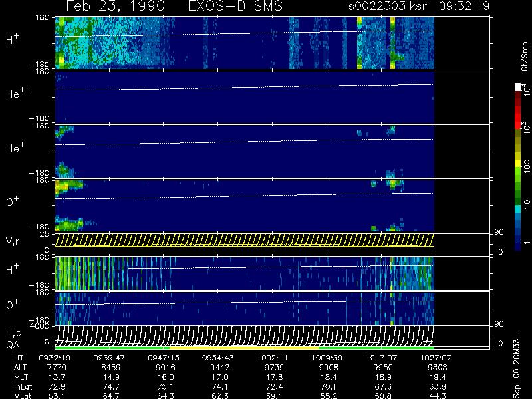Click the 'E,p' panel label
The image size is (532, 399).
tap(13, 334)
